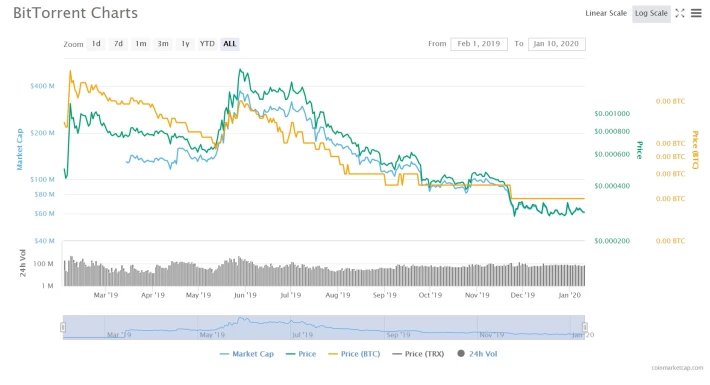
Task: Click the Jun '19 date axis label
Action: coord(245,295)
